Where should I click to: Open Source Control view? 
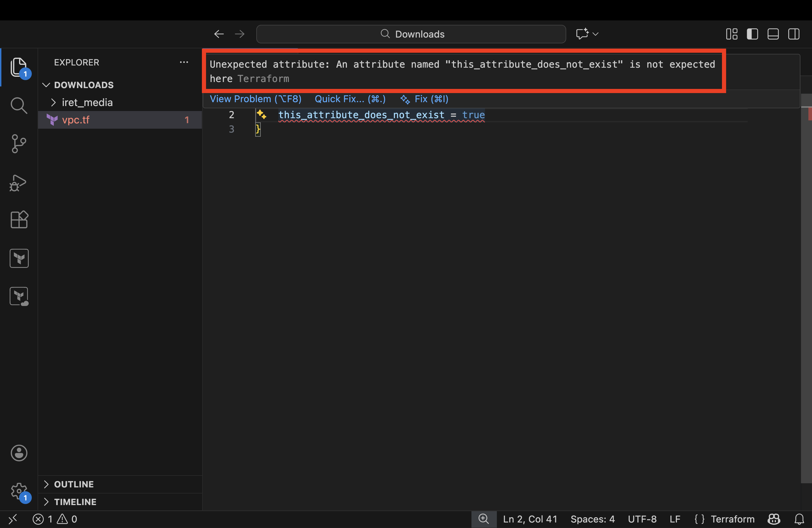19,144
